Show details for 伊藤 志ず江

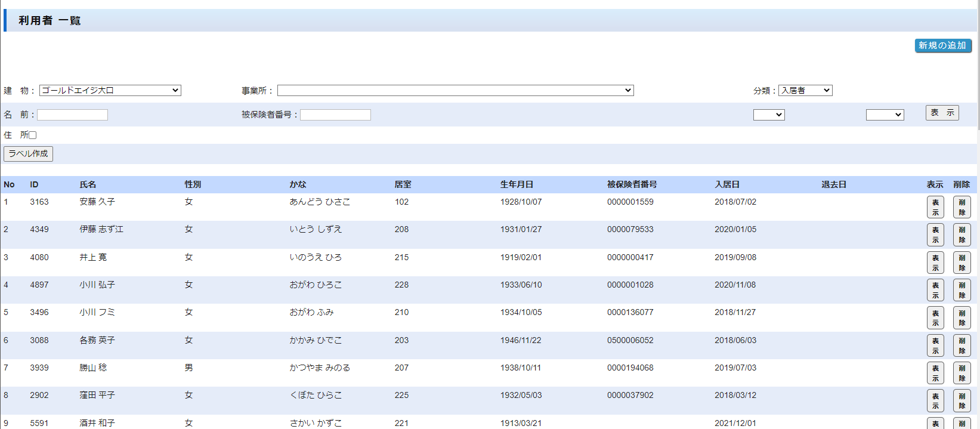click(x=935, y=234)
